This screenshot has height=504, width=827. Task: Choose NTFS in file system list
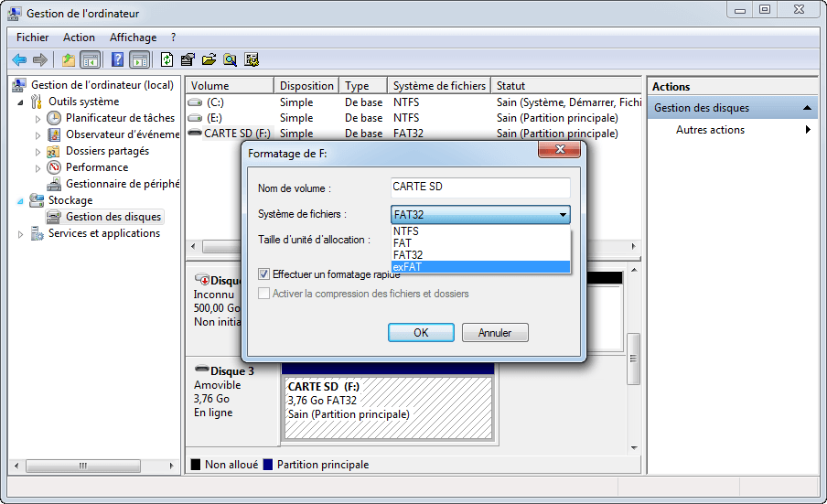coord(480,231)
